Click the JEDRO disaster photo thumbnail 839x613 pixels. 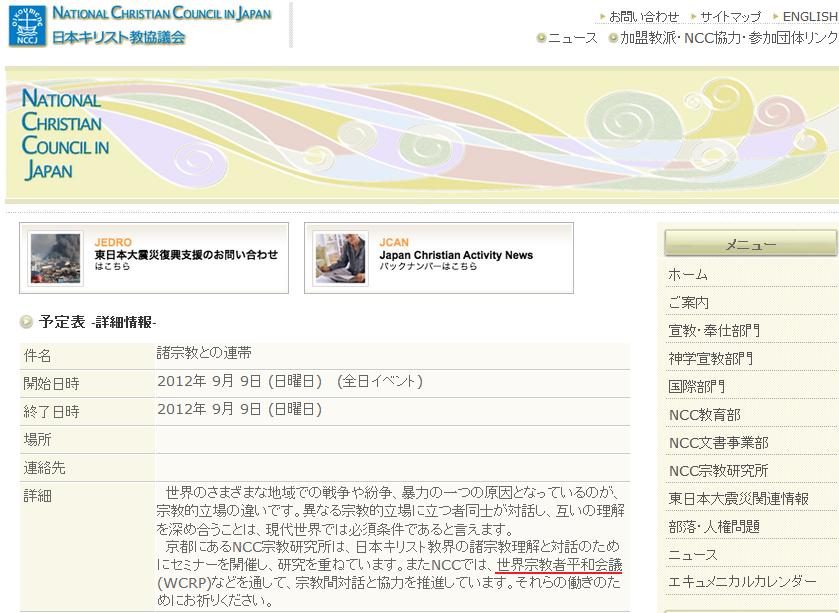pos(56,258)
